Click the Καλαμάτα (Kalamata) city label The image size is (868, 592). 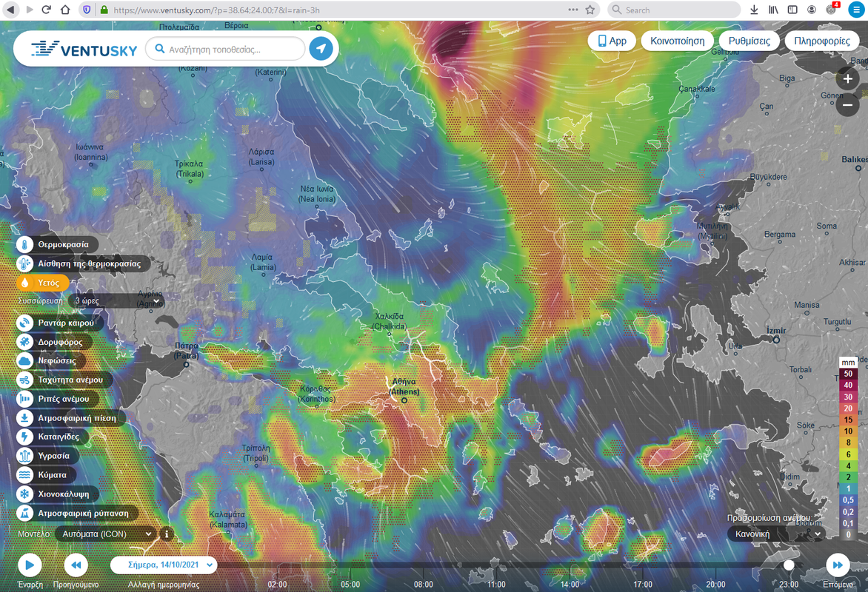228,519
